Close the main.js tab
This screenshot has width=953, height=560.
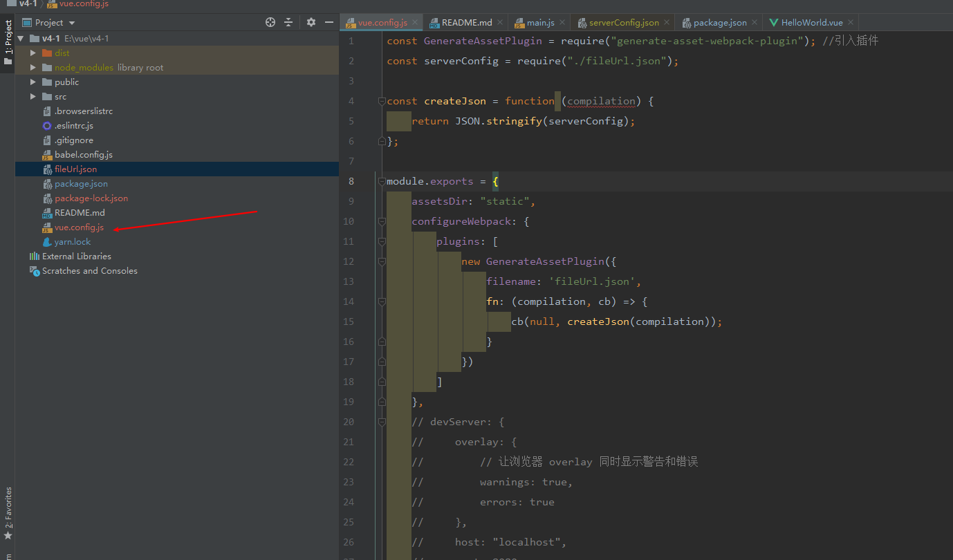[x=562, y=23]
